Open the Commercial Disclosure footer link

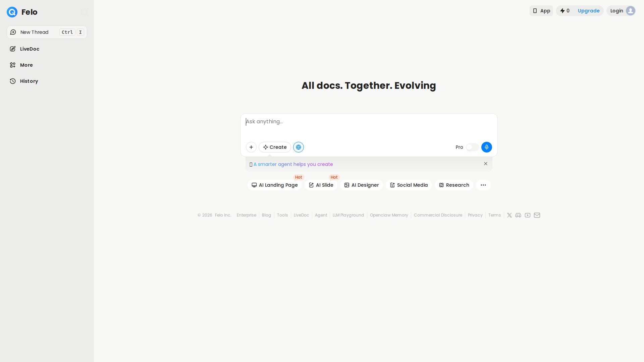(438, 215)
